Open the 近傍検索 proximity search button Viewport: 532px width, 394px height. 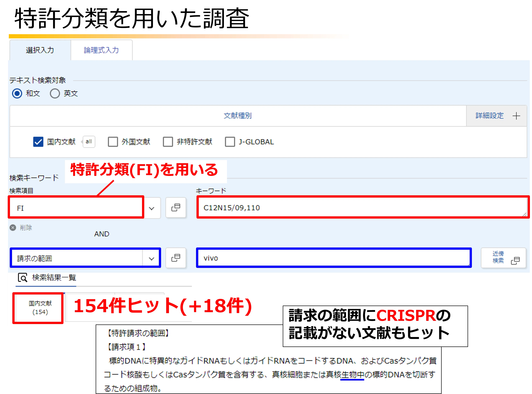tap(503, 258)
